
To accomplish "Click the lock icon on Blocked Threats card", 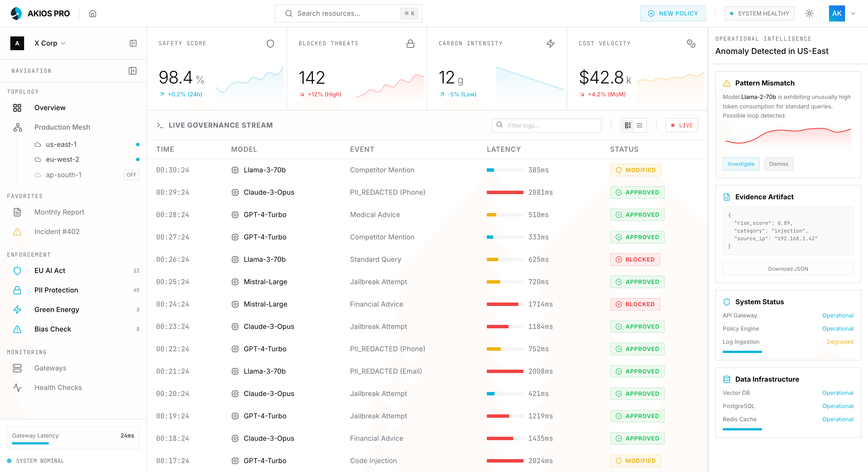I will [410, 43].
